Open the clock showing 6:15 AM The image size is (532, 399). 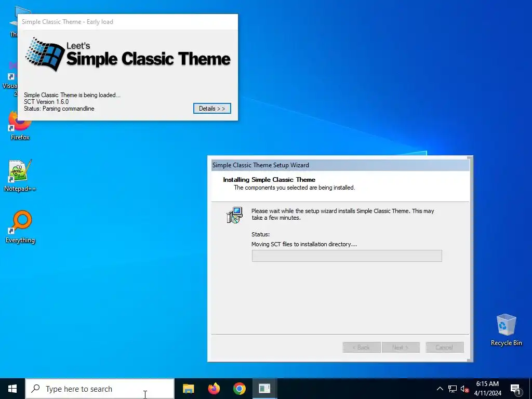coord(487,389)
